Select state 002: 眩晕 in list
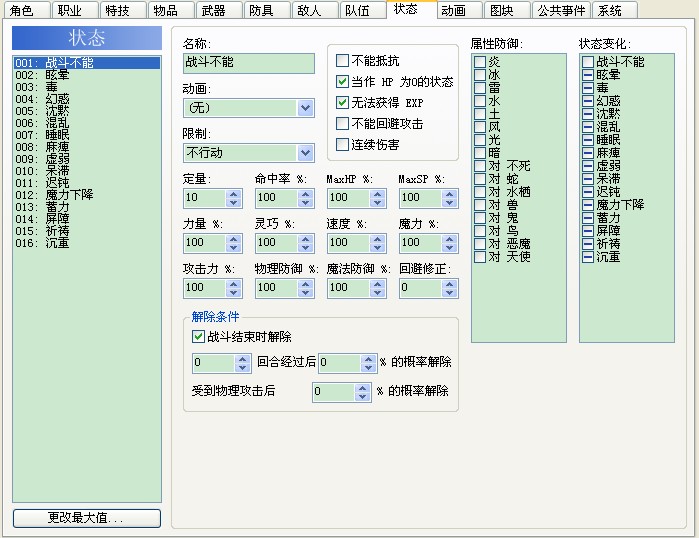The height and width of the screenshot is (538, 699). pos(87,75)
